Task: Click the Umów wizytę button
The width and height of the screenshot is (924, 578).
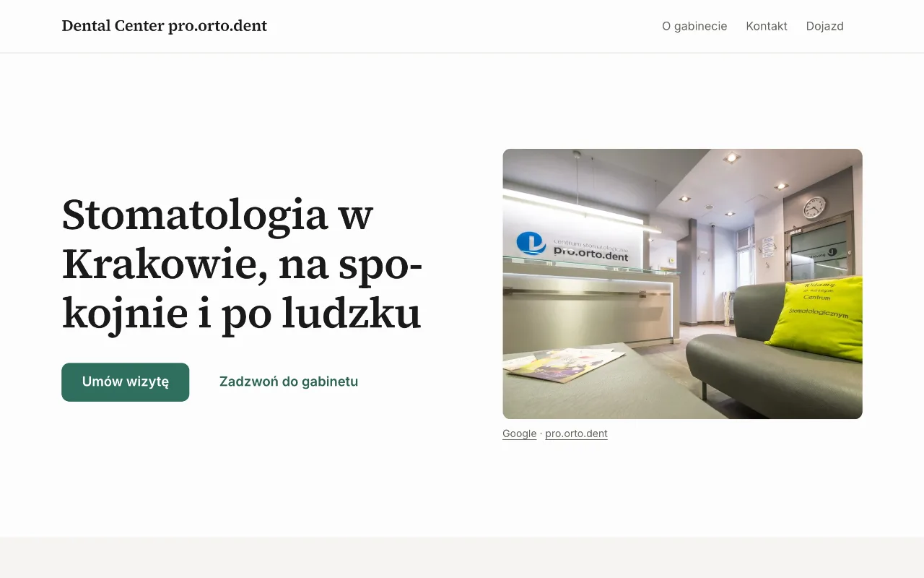Action: click(126, 382)
